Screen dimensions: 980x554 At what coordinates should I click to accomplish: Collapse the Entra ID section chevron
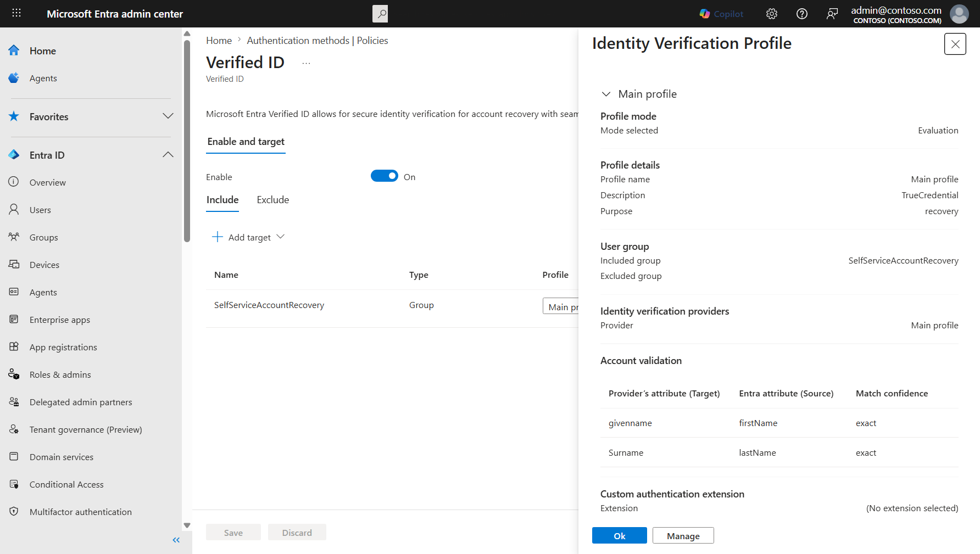coord(168,154)
